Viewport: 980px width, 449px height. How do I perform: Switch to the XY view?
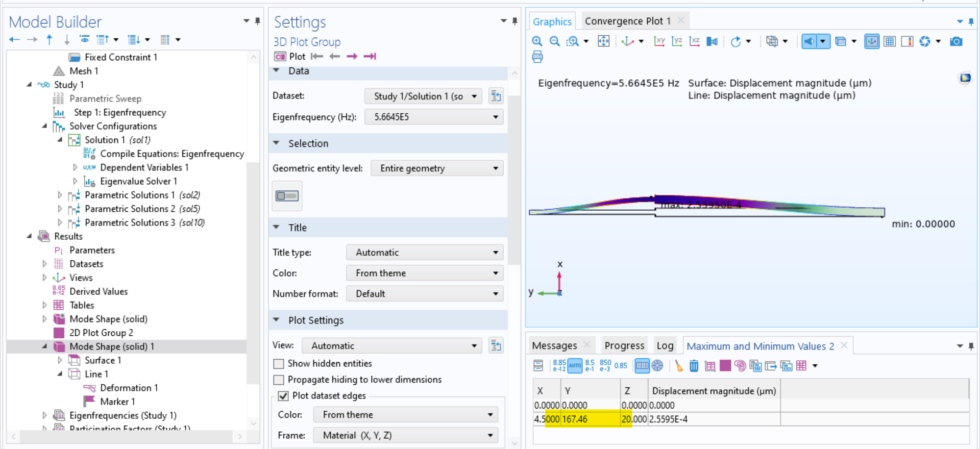tap(659, 41)
